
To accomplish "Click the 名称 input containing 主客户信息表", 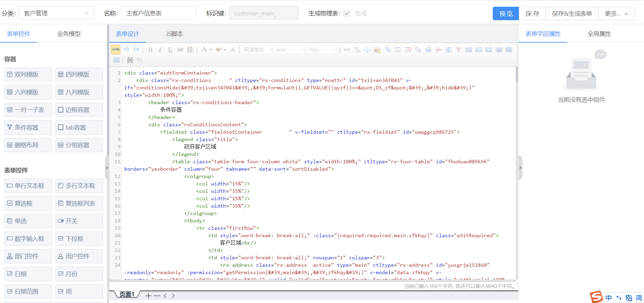I will 159,13.
